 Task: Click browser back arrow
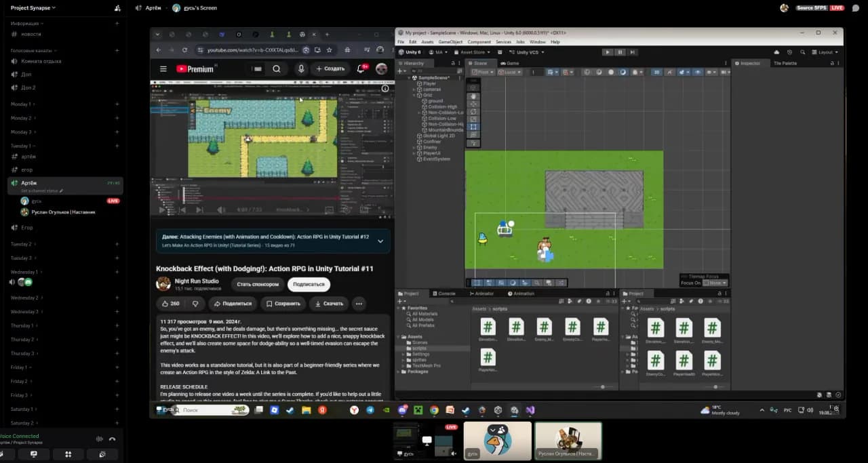(x=159, y=50)
